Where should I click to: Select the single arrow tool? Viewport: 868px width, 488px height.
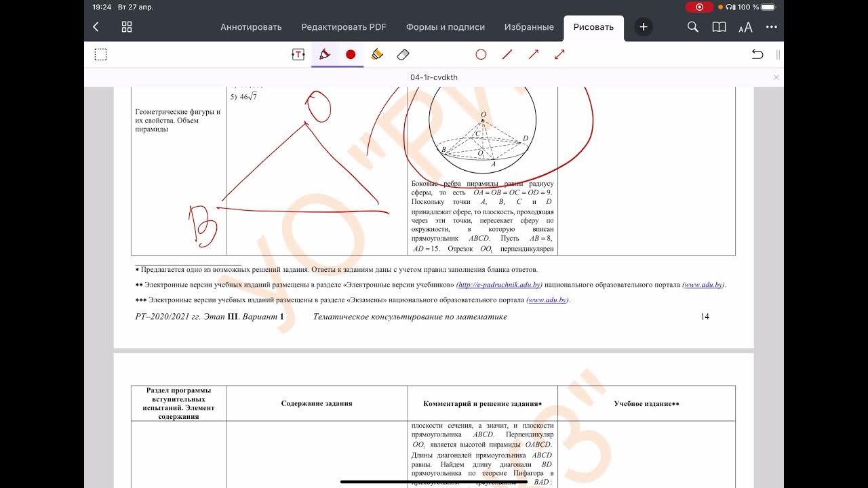click(534, 54)
